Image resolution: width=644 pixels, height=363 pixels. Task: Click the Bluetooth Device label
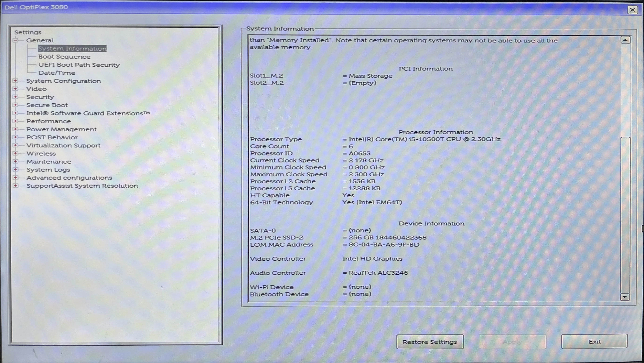pyautogui.click(x=279, y=294)
